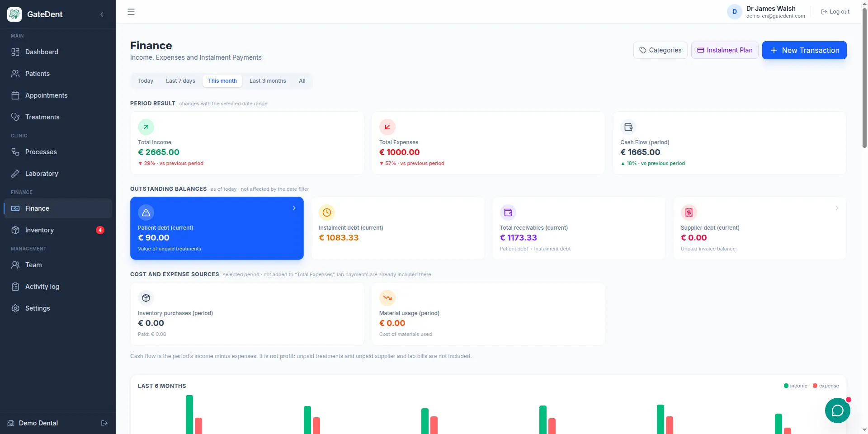The image size is (868, 434).
Task: Click the Cash Flow wallet icon
Action: point(628,127)
